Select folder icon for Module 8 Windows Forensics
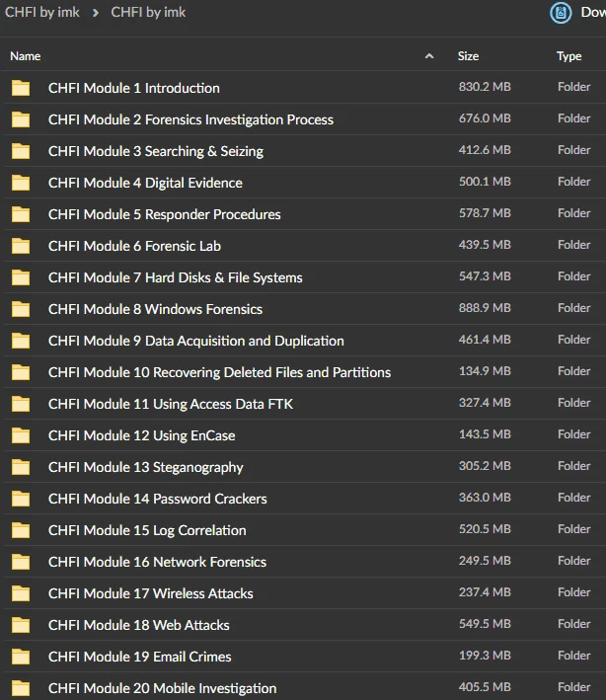This screenshot has height=700, width=606. pyautogui.click(x=21, y=309)
